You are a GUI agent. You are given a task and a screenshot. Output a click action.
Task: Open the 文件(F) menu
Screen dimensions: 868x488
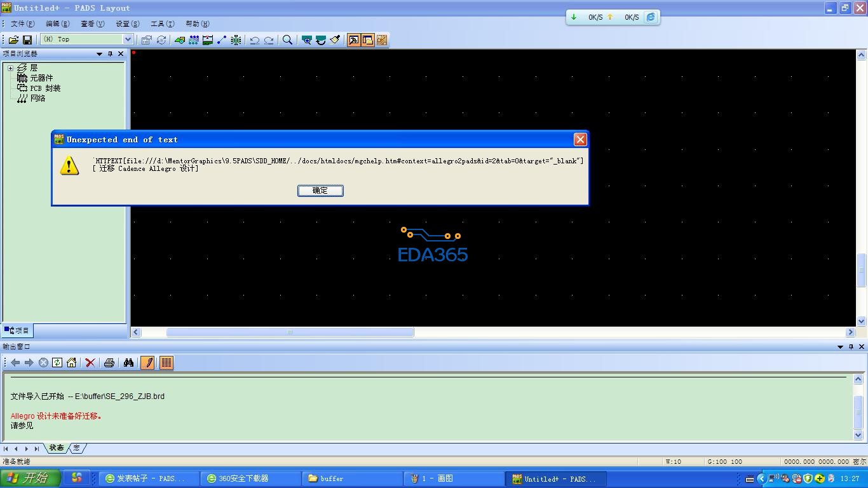pos(23,24)
